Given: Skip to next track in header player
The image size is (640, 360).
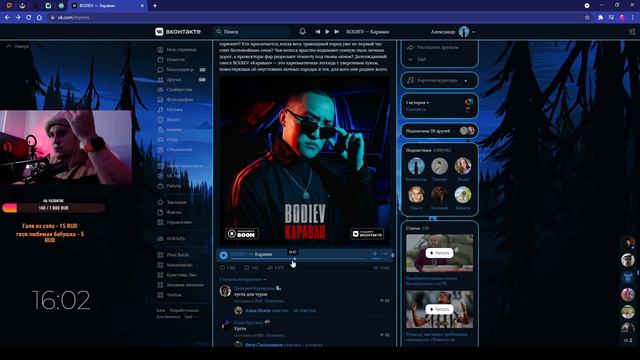Looking at the screenshot, I should click(x=337, y=31).
